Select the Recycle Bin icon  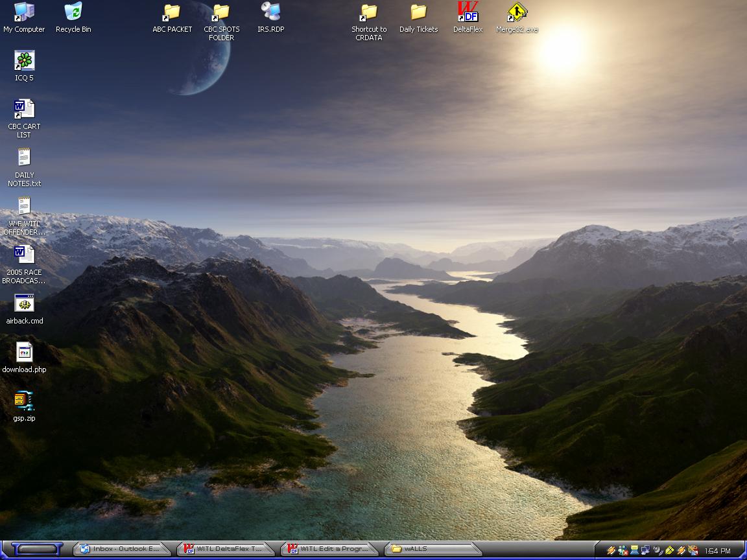(73, 12)
